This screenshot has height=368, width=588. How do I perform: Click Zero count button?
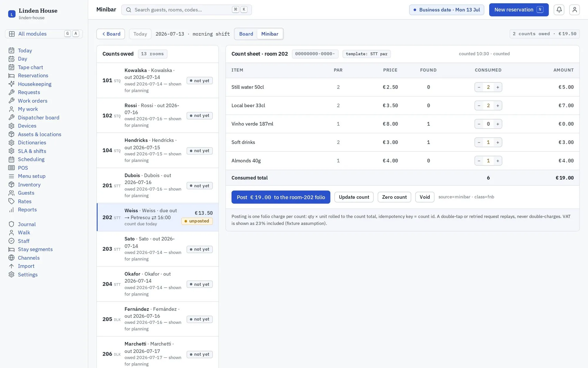[394, 197]
